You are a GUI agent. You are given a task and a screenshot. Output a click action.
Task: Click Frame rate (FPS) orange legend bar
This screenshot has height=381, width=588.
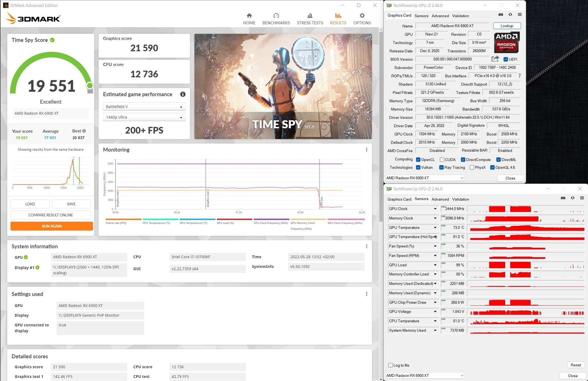(123, 219)
